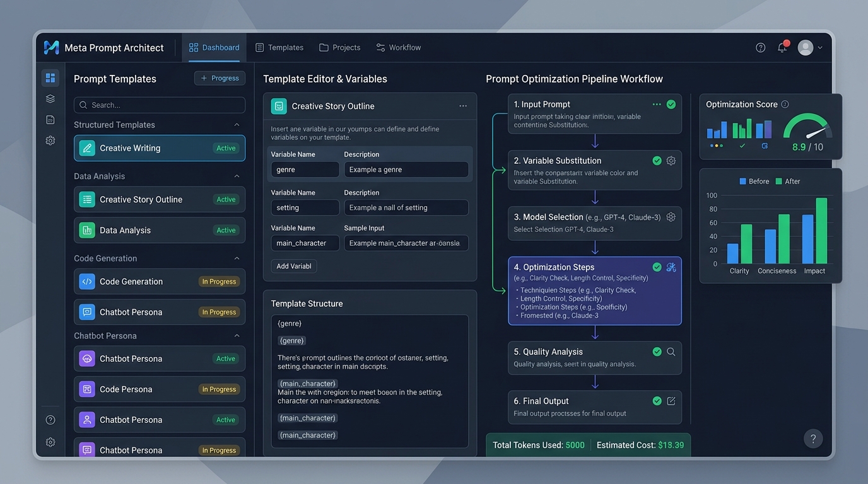
Task: Open settings gear on Variable Substitution step
Action: (671, 161)
